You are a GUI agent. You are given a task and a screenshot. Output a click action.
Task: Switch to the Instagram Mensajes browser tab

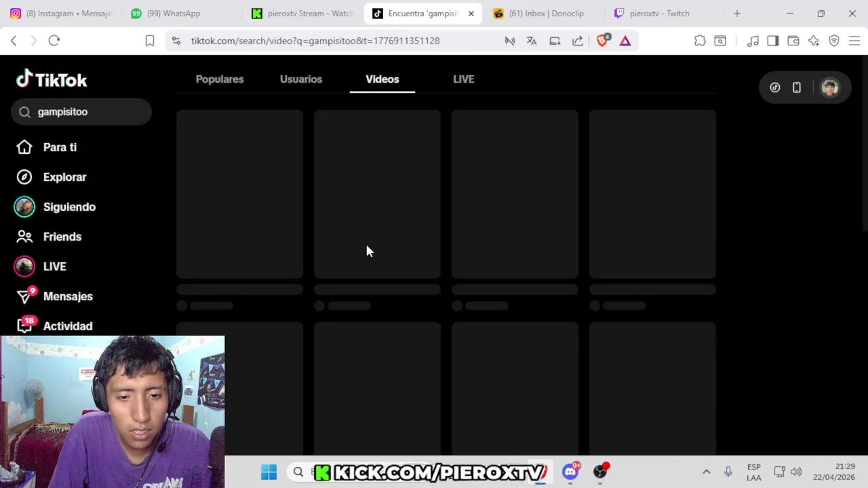pyautogui.click(x=61, y=14)
